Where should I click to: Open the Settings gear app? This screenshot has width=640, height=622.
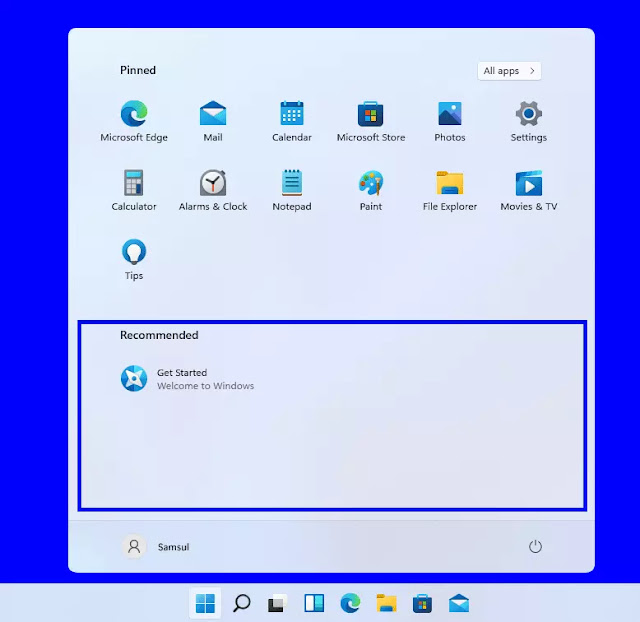click(x=529, y=121)
